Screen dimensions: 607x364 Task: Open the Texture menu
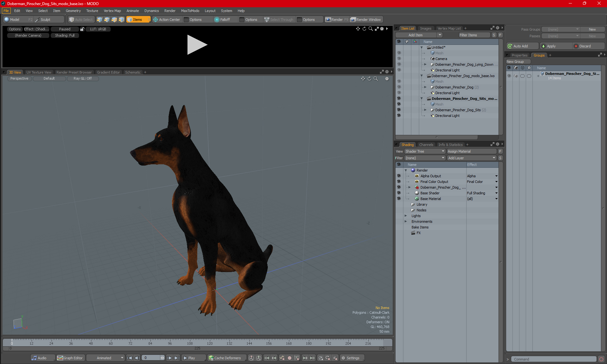coord(92,11)
